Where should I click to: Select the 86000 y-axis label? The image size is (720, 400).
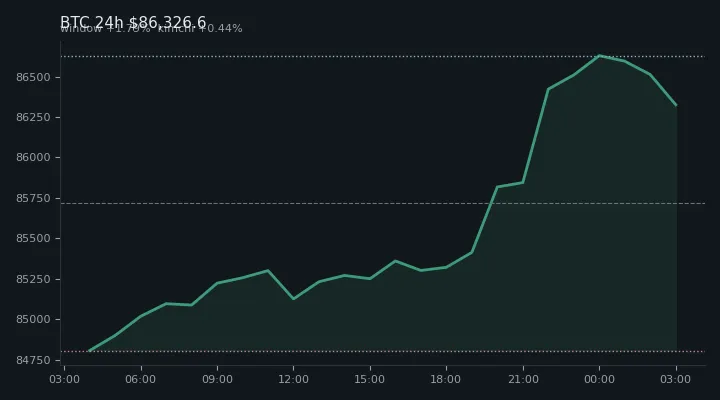click(33, 158)
